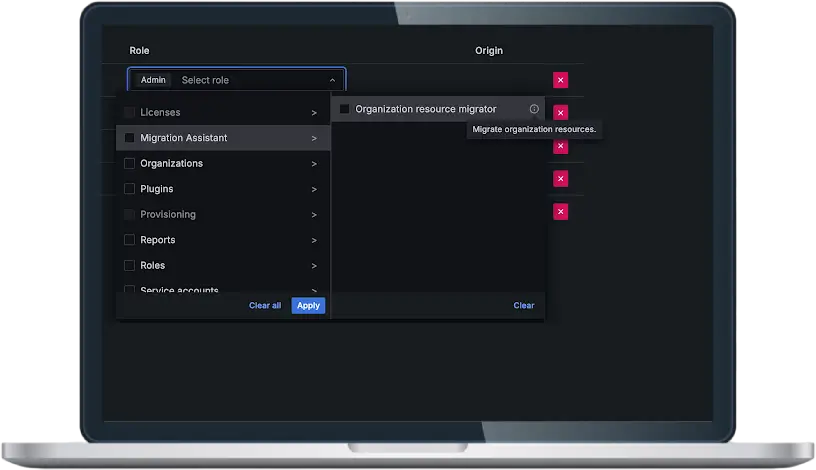The image size is (816, 470).
Task: Tick the Licenses checkbox
Action: pyautogui.click(x=130, y=112)
